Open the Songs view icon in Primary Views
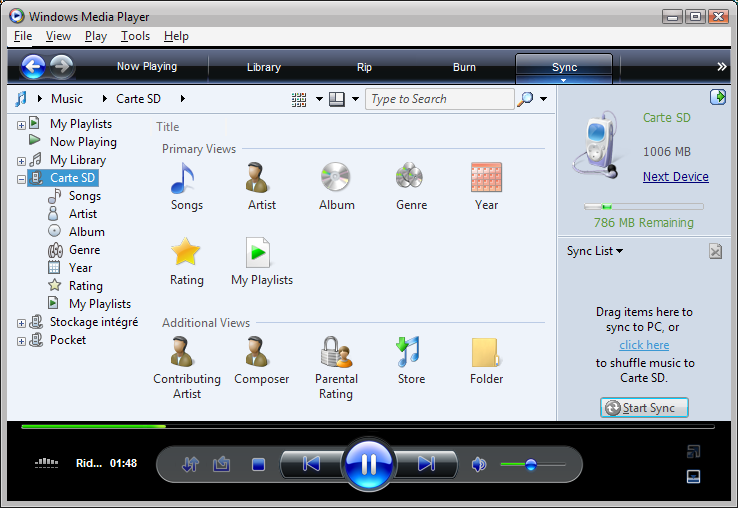Image resolution: width=738 pixels, height=508 pixels. pos(183,178)
